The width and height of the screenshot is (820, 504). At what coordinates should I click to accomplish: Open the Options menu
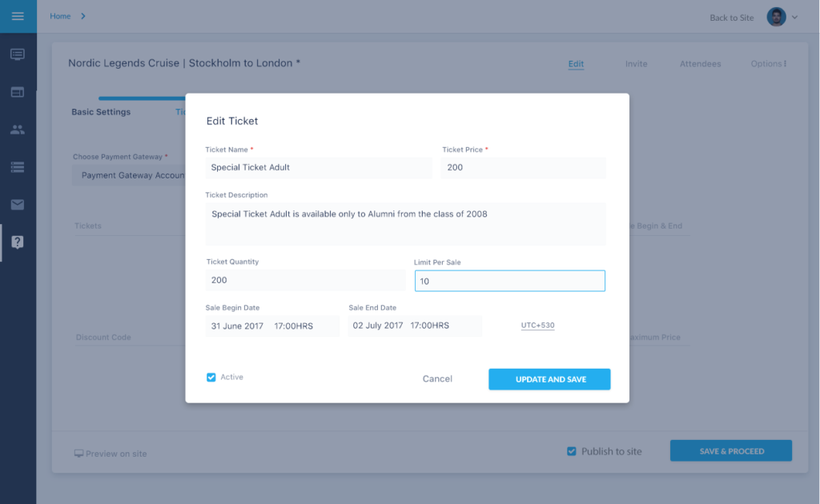768,64
